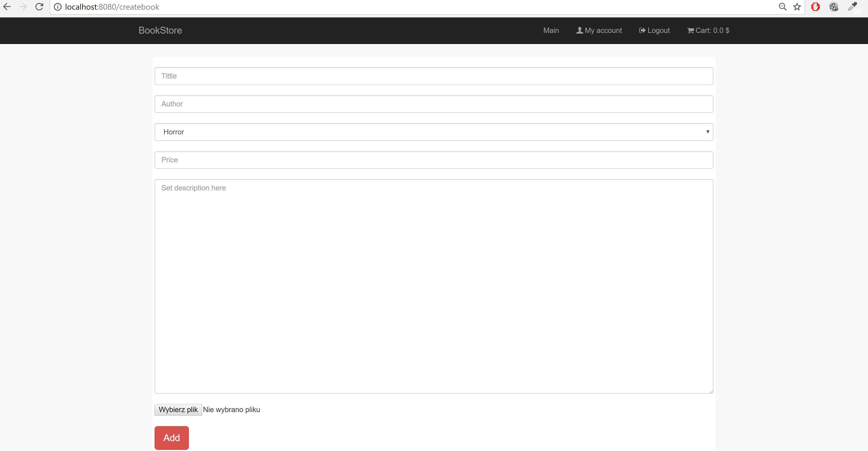Open the AdBlock extension icon
Screen dimensions: 868x451
coord(815,7)
